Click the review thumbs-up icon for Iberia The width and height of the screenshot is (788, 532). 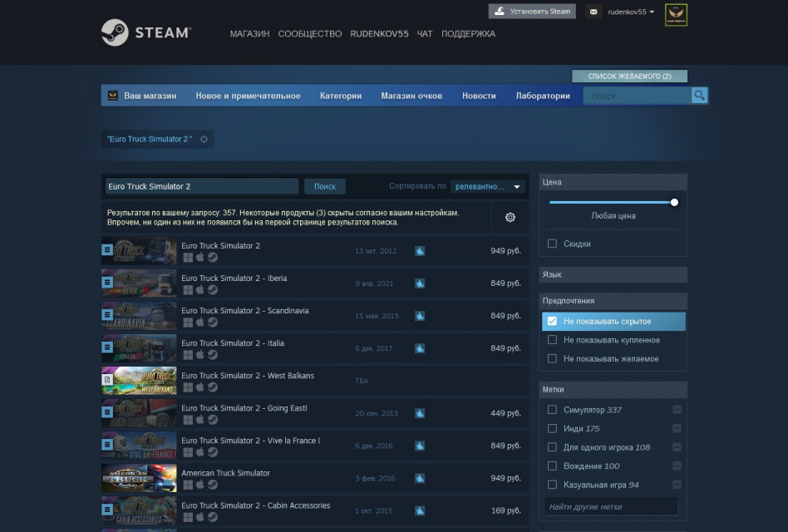tap(420, 283)
